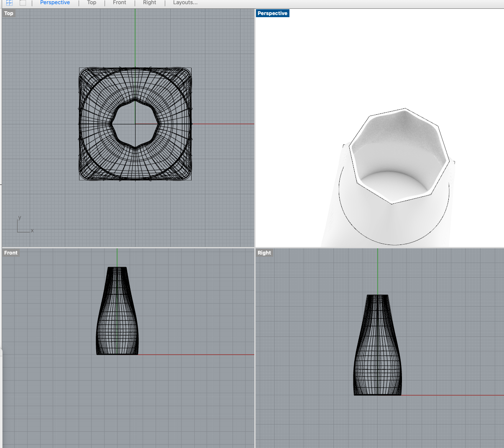Viewport: 504px width, 448px height.
Task: Open the Layouts... option
Action: (x=185, y=3)
